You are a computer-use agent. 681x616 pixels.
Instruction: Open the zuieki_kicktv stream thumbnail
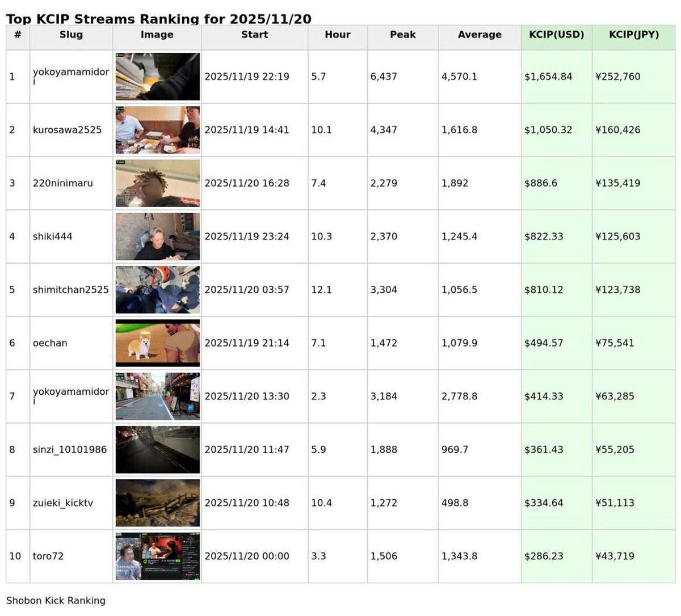(158, 503)
